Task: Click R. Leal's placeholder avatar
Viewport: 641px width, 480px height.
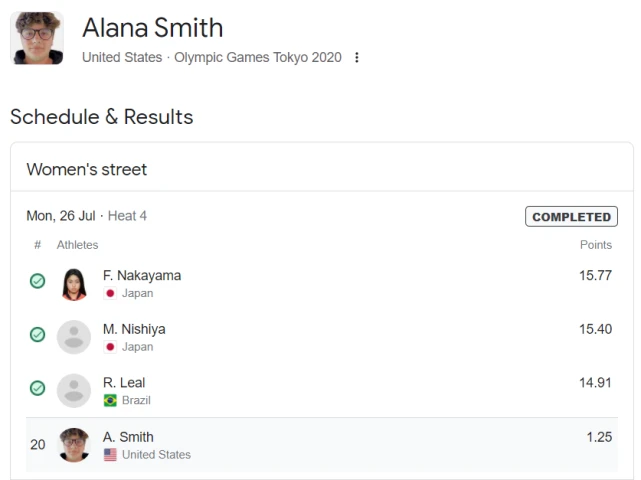Action: (x=74, y=391)
